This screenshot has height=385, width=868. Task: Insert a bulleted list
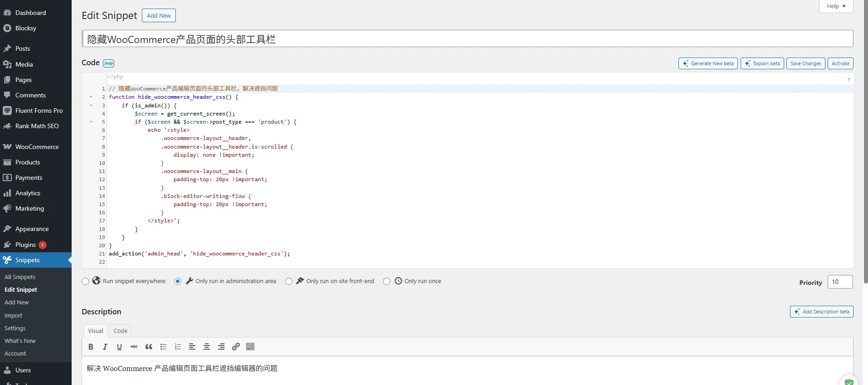point(163,347)
